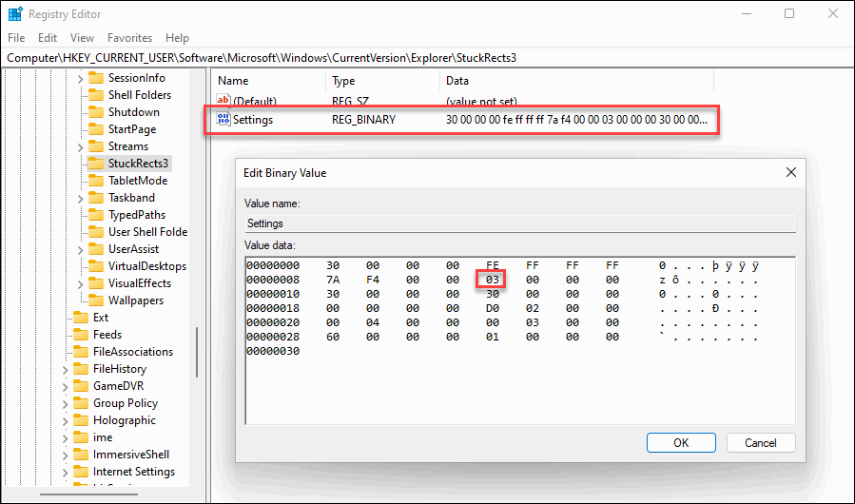The image size is (855, 504).
Task: Select the 03 byte at offset 00000008
Action: (493, 280)
